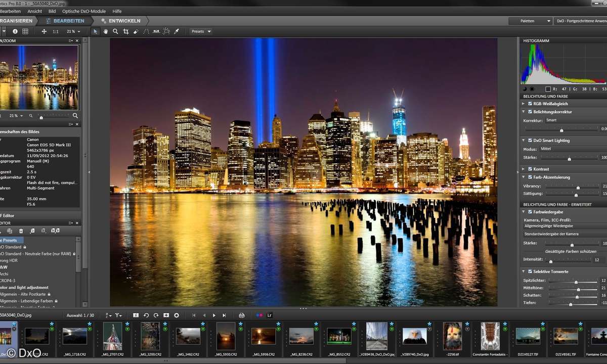The height and width of the screenshot is (364, 607).
Task: Open the Paletten dropdown
Action: coord(531,21)
